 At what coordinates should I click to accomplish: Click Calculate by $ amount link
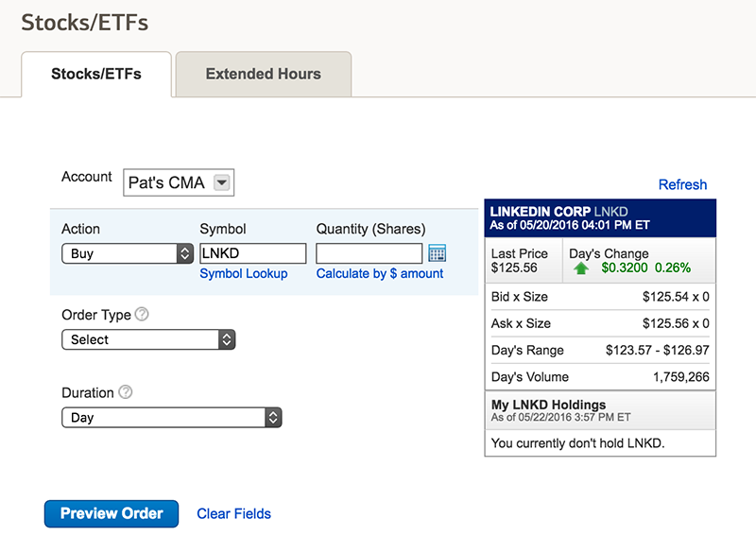[380, 273]
